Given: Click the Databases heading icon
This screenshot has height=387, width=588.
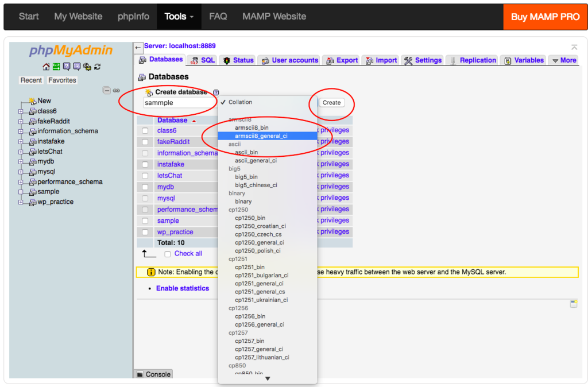Looking at the screenshot, I should point(142,78).
